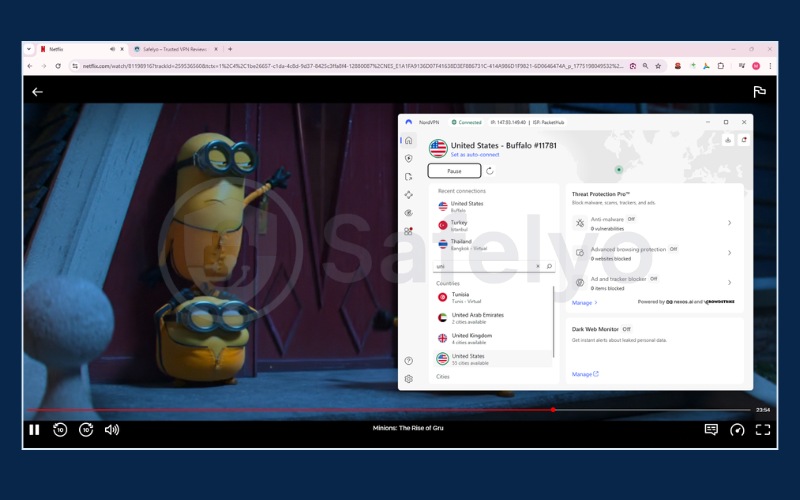Open NordVPN notifications bell icon
The width and height of the screenshot is (800, 500).
[744, 140]
